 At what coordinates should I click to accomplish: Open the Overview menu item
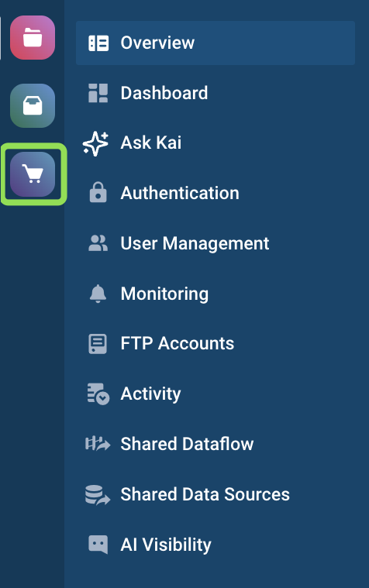216,43
